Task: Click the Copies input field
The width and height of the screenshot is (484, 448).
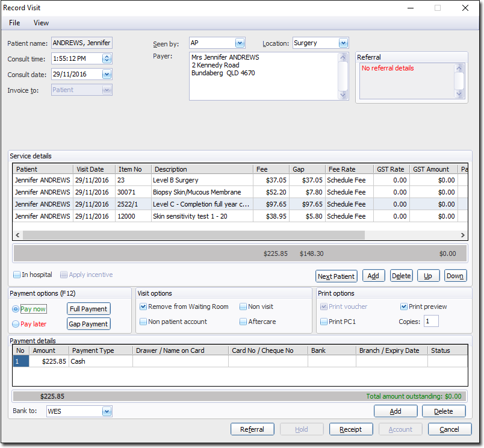Action: pyautogui.click(x=431, y=322)
